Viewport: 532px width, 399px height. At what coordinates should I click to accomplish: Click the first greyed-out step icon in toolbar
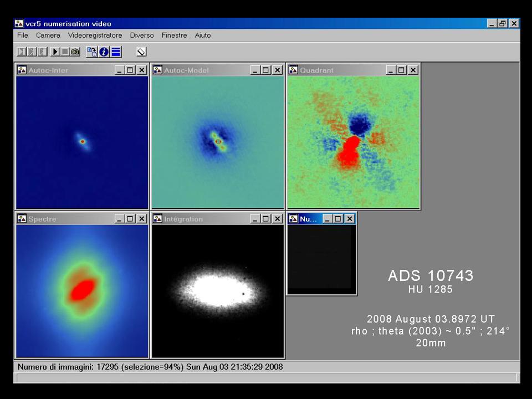click(22, 52)
